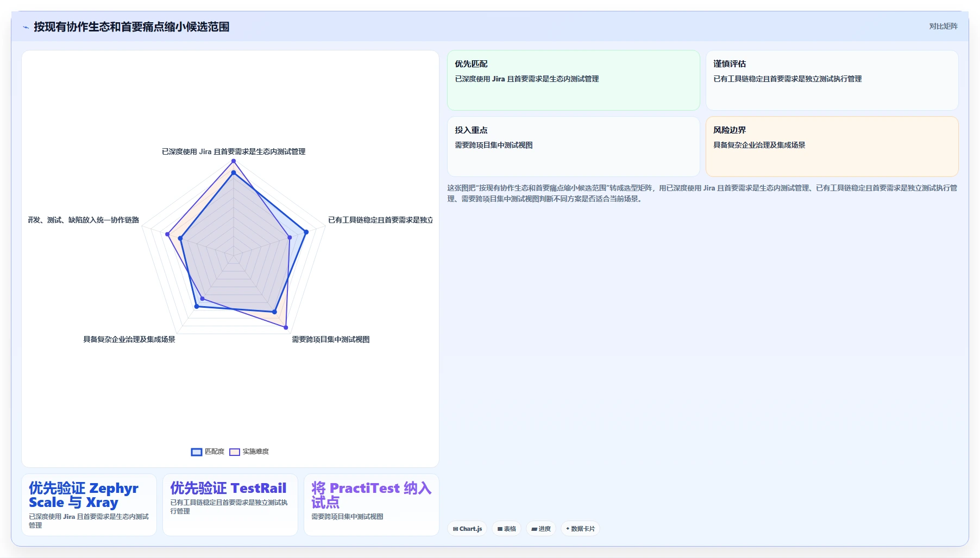Select the 表格 tag
Viewport: 980px width, 558px height.
click(x=506, y=529)
